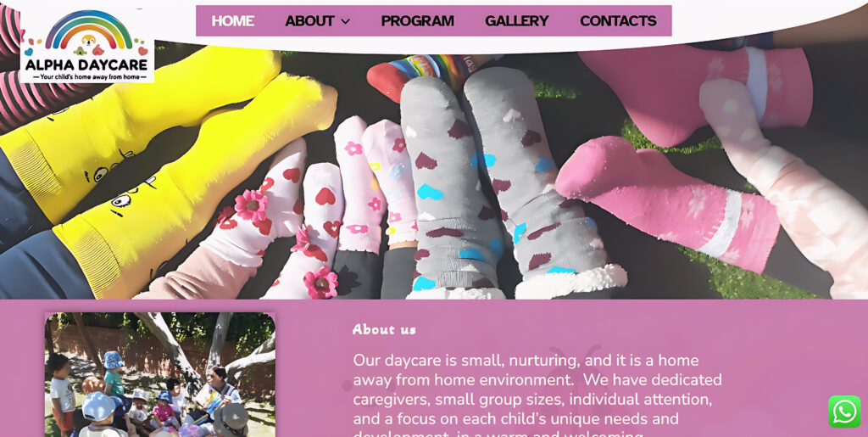Click the seated caregiver in the tree photo

pos(217,395)
